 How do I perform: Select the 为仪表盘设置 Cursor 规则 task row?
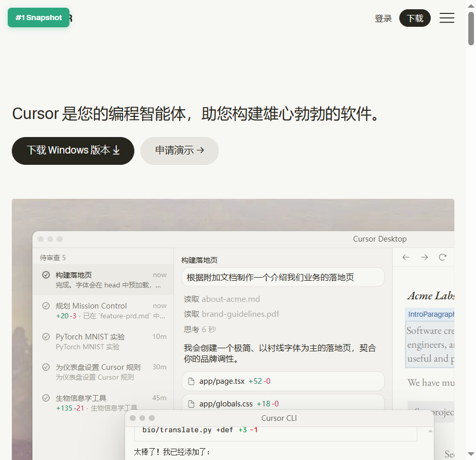(x=103, y=372)
